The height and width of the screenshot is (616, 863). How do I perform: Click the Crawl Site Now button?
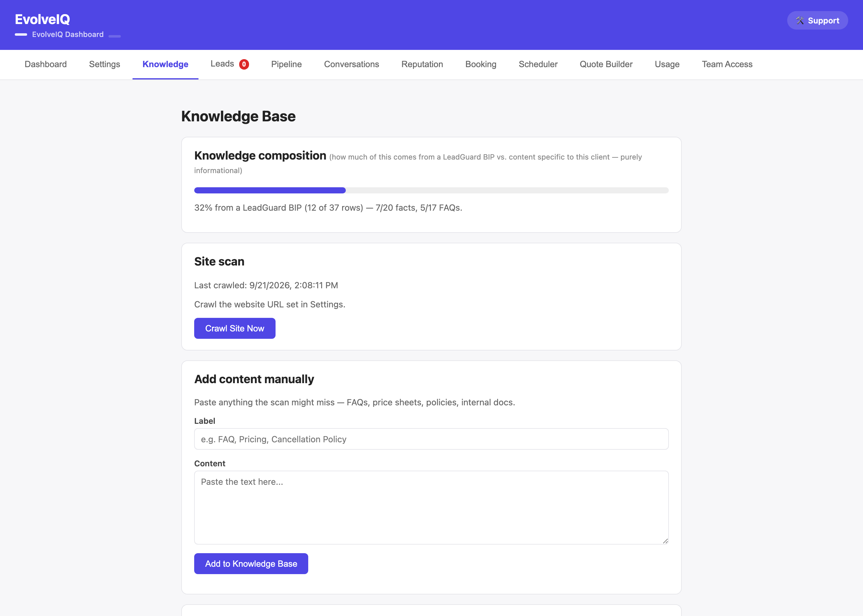(235, 329)
